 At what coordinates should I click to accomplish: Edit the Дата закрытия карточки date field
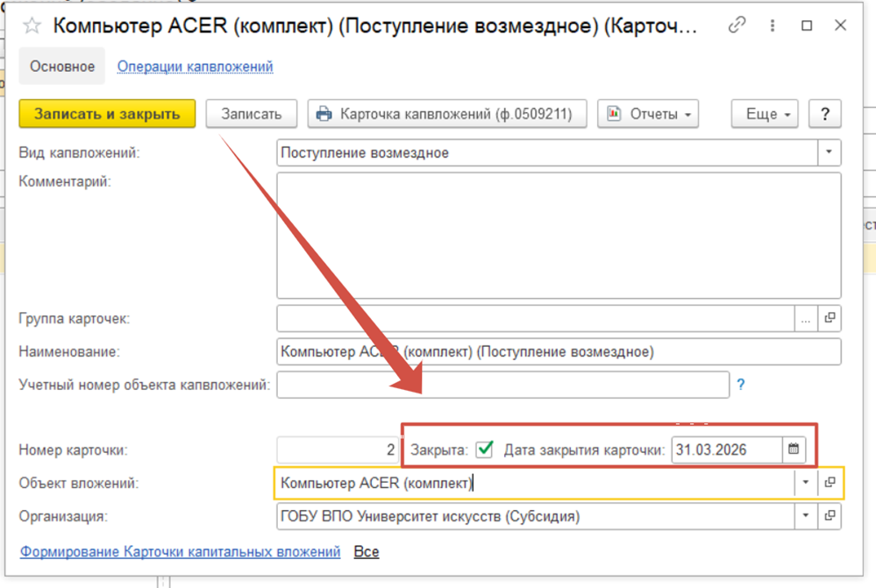[726, 450]
